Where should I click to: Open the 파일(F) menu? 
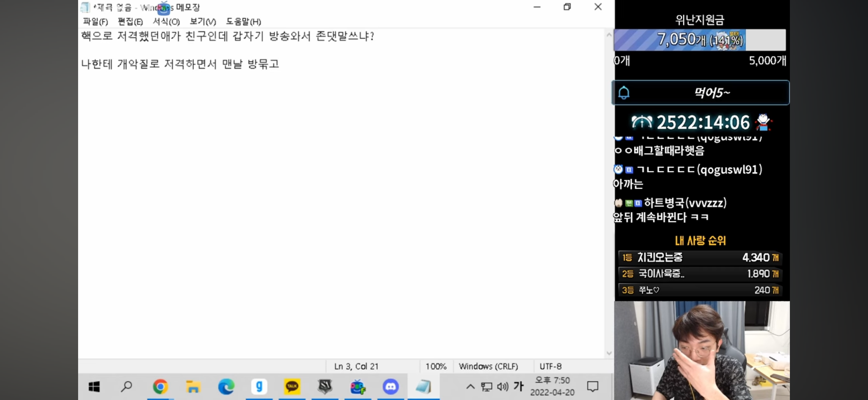tap(95, 22)
